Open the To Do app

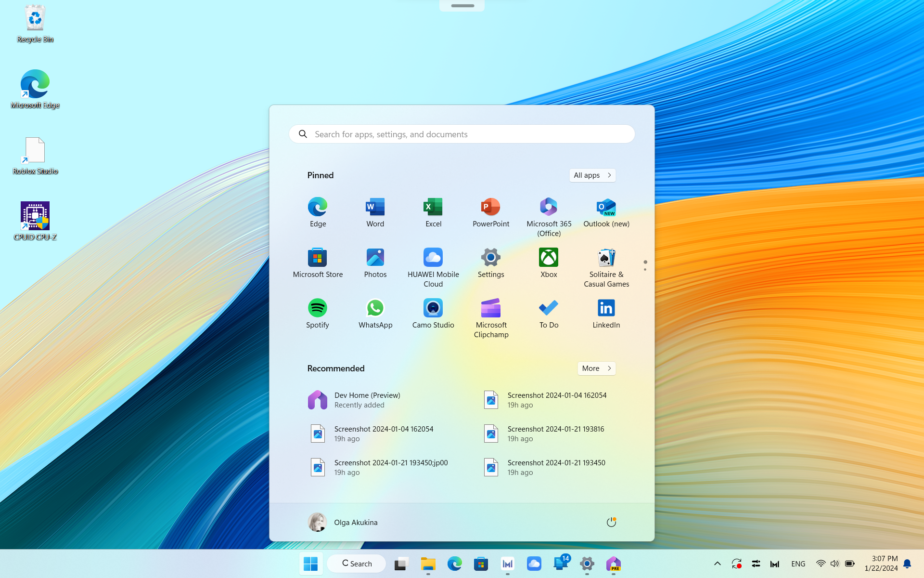pos(549,314)
